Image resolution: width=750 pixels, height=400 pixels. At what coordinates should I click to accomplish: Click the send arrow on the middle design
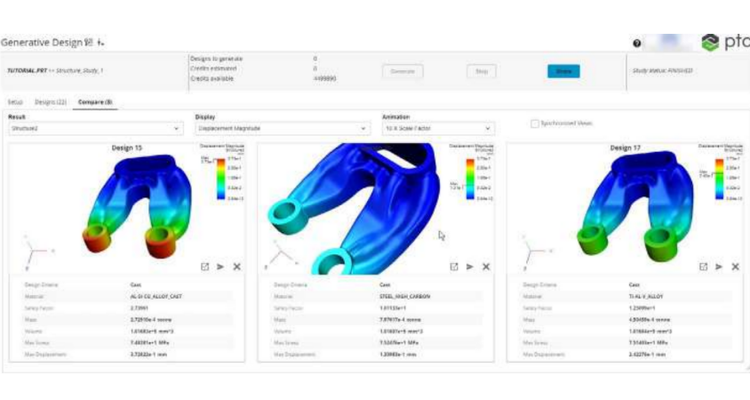(470, 267)
